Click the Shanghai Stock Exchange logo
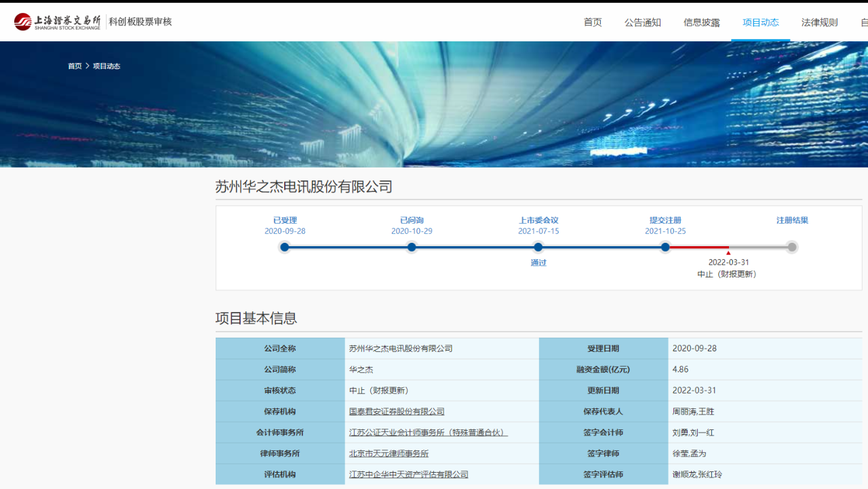The image size is (868, 489). 57,22
